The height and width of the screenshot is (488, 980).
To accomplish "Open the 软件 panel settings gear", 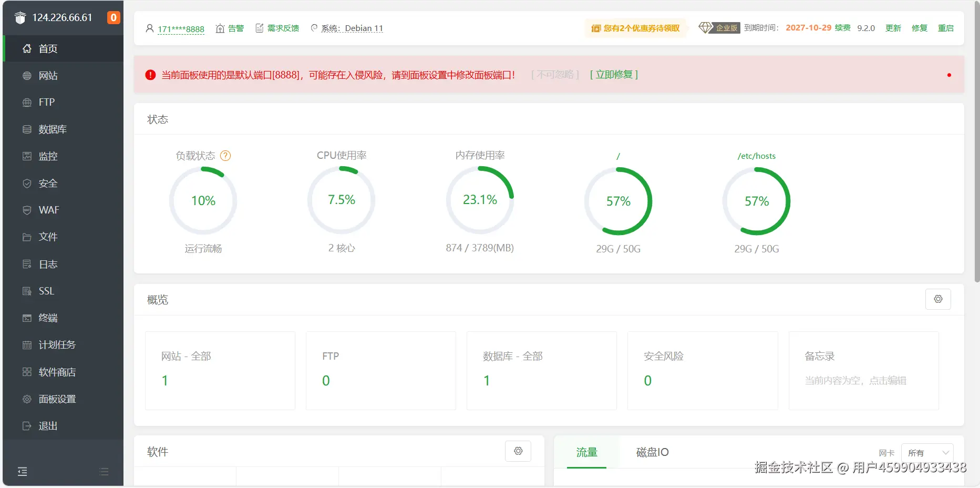I will coord(518,451).
